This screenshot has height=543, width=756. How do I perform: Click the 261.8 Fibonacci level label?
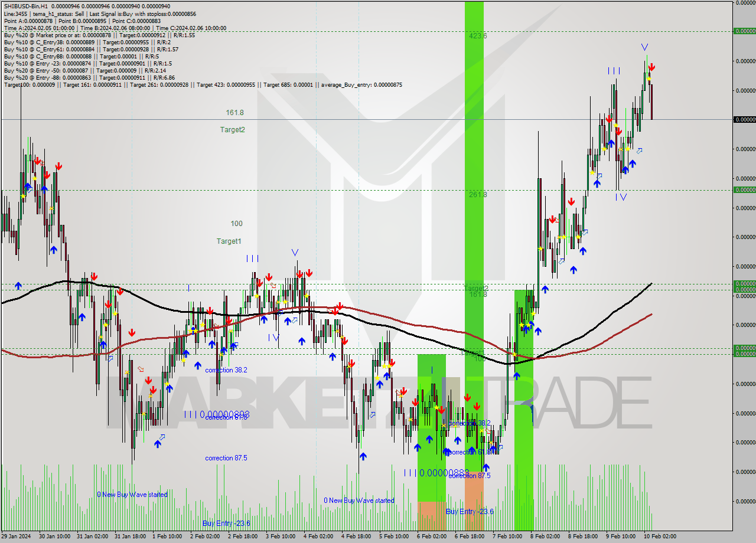click(x=478, y=195)
